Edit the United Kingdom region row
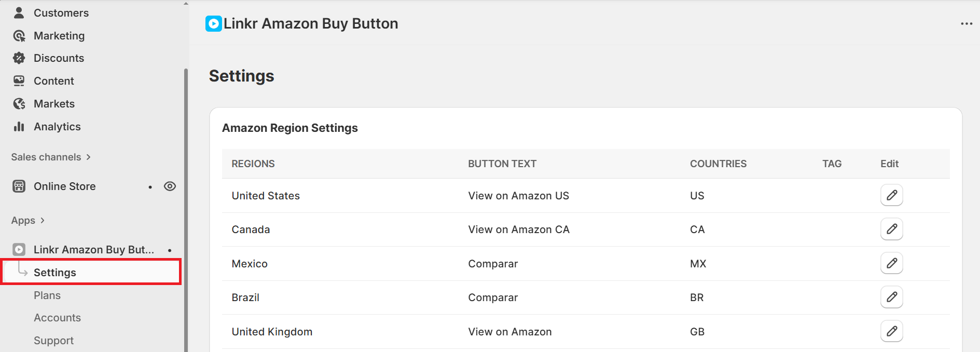 [891, 331]
